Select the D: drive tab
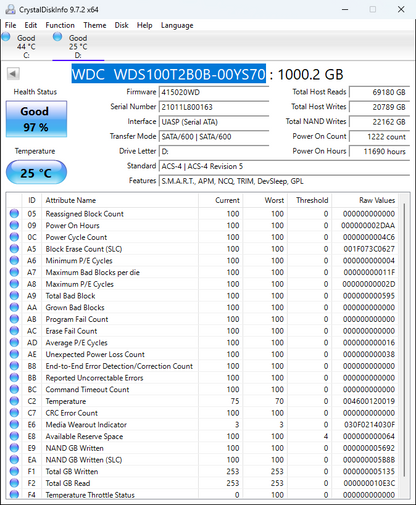The image size is (416, 505). 78,46
